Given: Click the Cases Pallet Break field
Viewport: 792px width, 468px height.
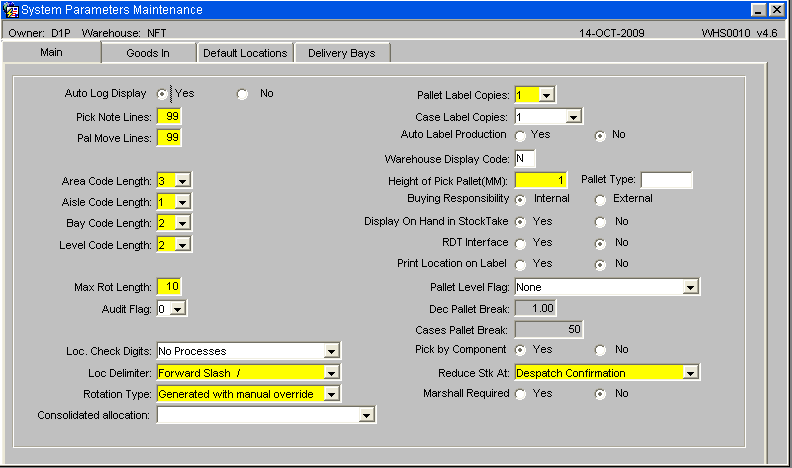Looking at the screenshot, I should [549, 330].
